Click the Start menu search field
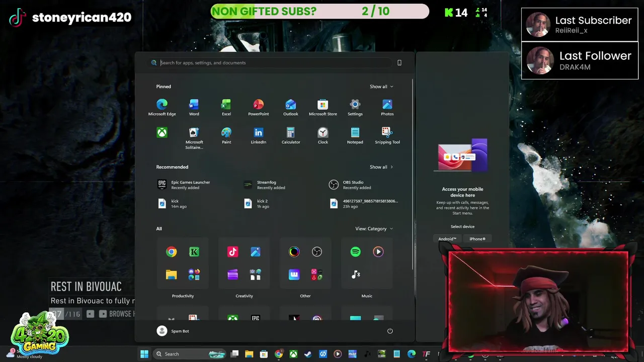Image resolution: width=644 pixels, height=362 pixels. 271,63
